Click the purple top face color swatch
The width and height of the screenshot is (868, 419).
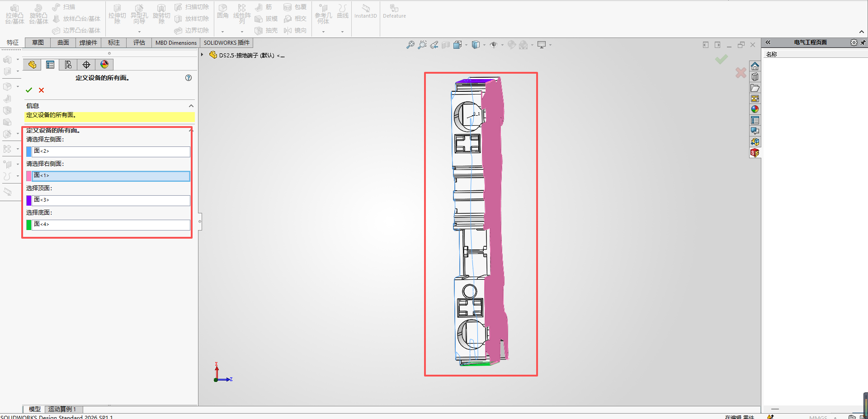tap(29, 200)
